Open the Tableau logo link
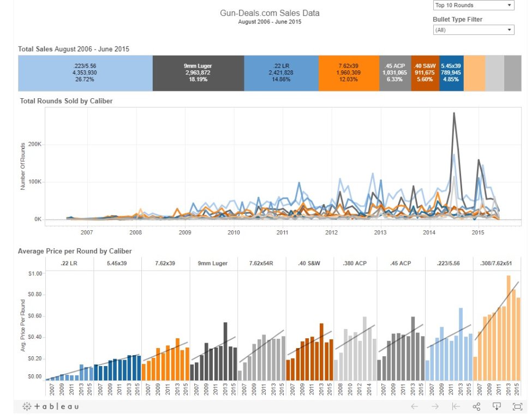The width and height of the screenshot is (532, 419). (x=51, y=406)
